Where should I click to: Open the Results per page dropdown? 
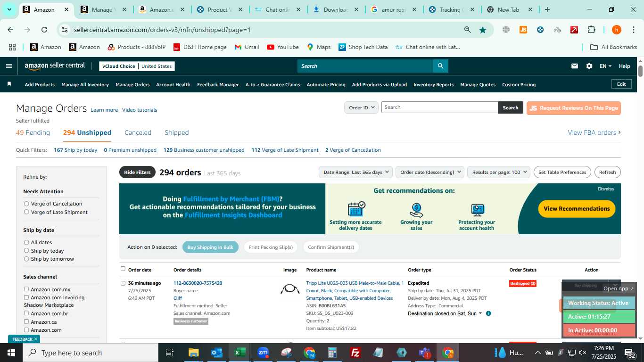499,172
